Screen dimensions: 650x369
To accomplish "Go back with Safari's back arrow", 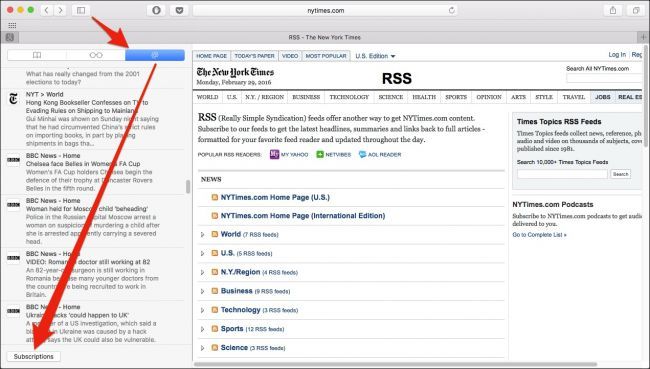I will click(47, 10).
